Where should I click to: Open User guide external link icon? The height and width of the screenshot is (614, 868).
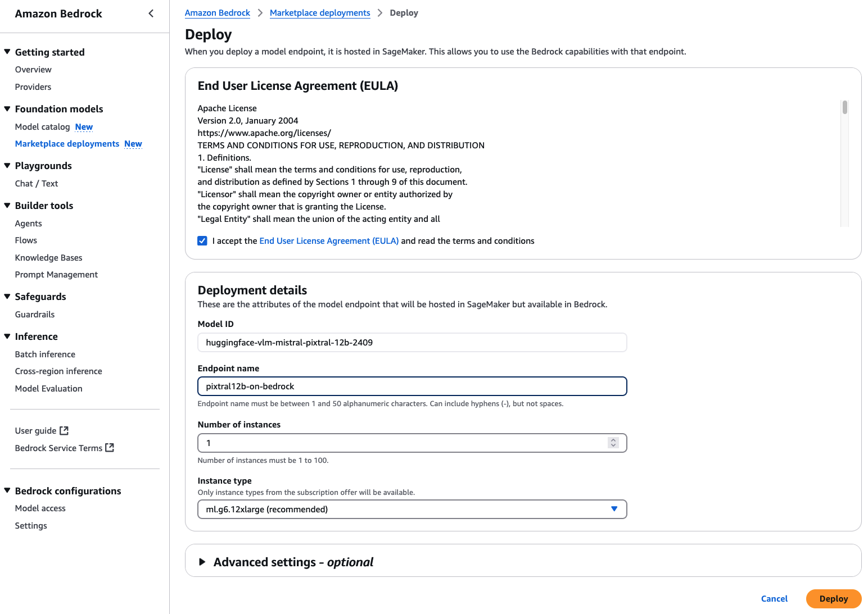coord(64,431)
